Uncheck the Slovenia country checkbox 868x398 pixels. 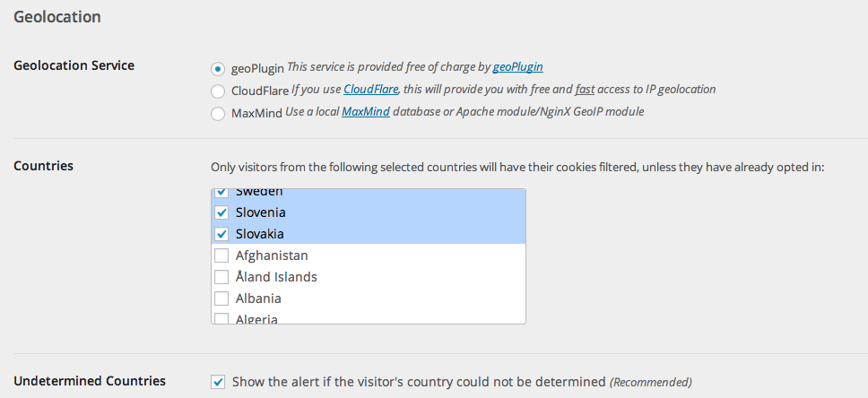[x=221, y=212]
